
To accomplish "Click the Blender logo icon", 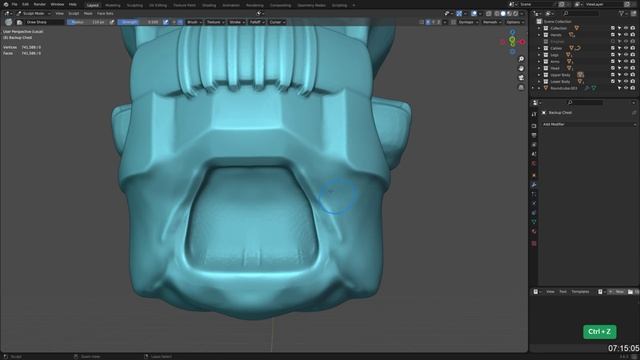I will point(6,4).
